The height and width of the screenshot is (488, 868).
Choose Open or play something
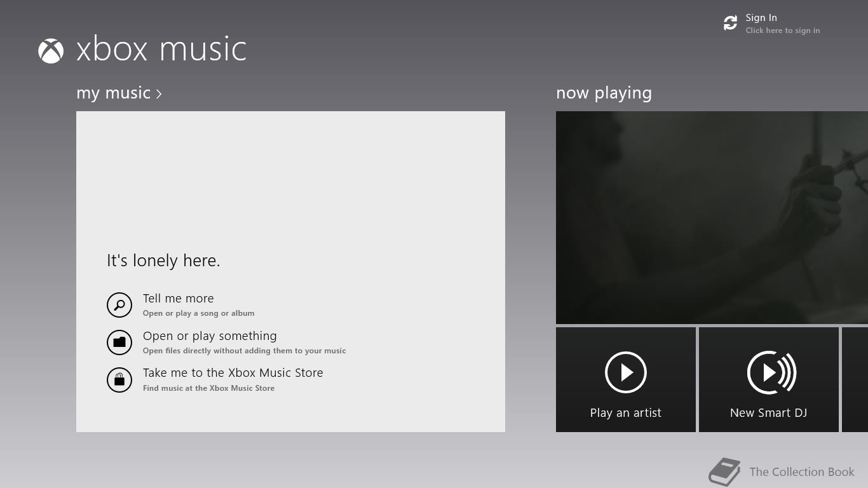point(210,336)
